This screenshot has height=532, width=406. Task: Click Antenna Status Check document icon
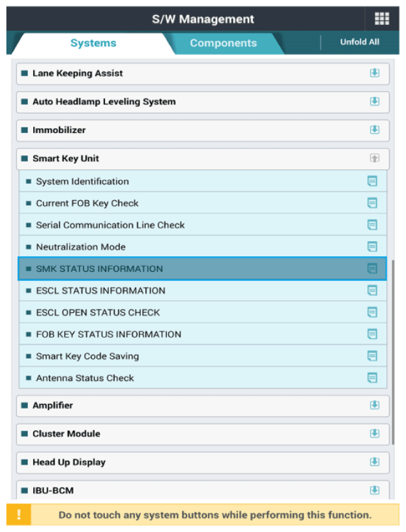(372, 378)
